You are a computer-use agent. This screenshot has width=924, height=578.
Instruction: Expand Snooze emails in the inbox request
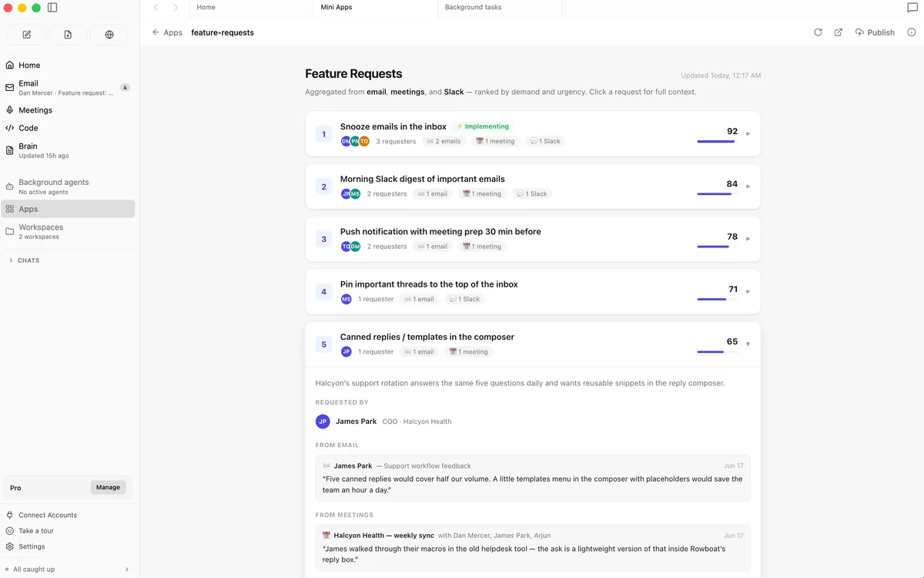point(748,134)
